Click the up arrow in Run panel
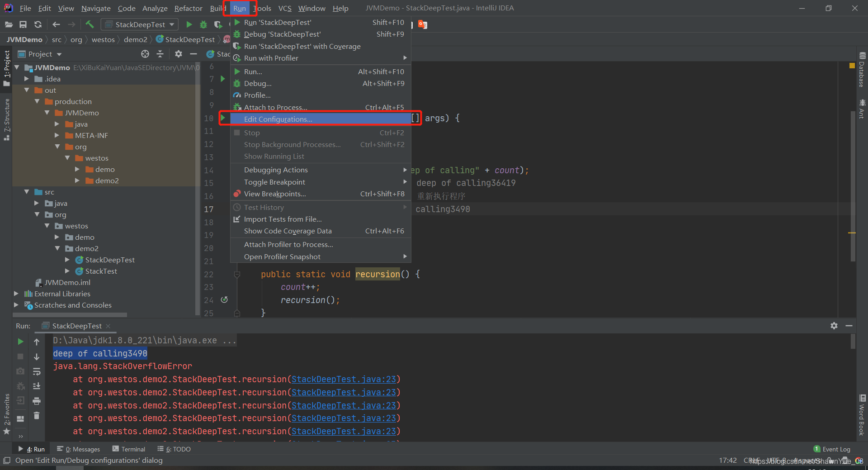 37,342
